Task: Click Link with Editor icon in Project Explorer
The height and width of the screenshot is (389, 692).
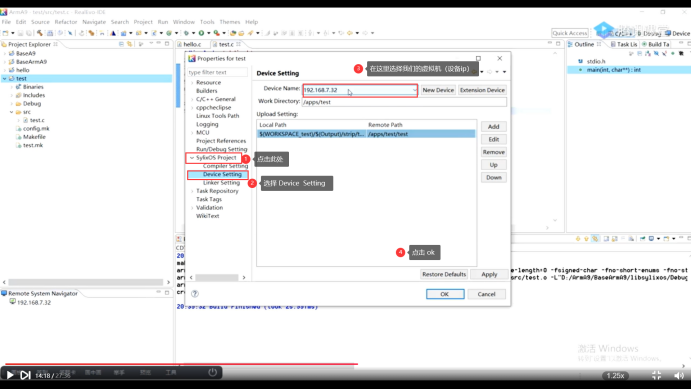Action: tap(129, 44)
